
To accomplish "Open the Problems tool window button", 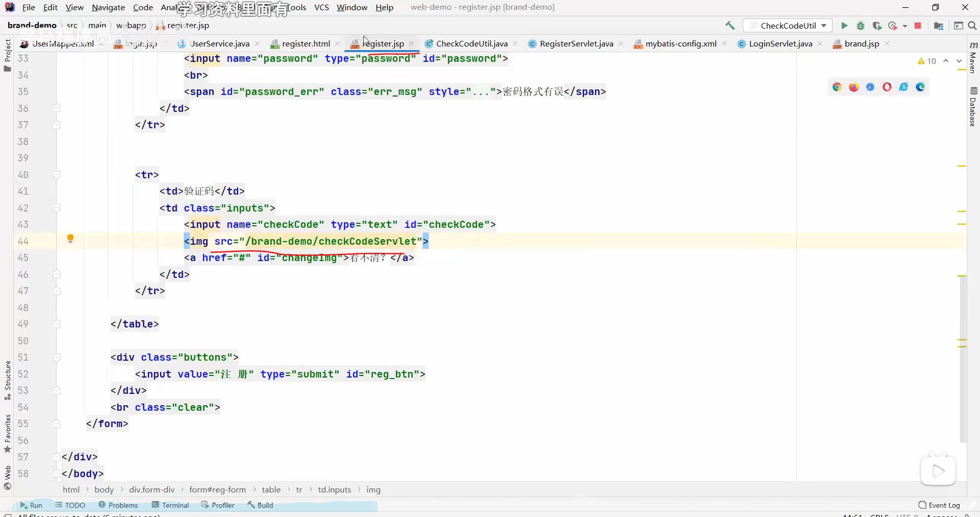I will click(x=118, y=505).
